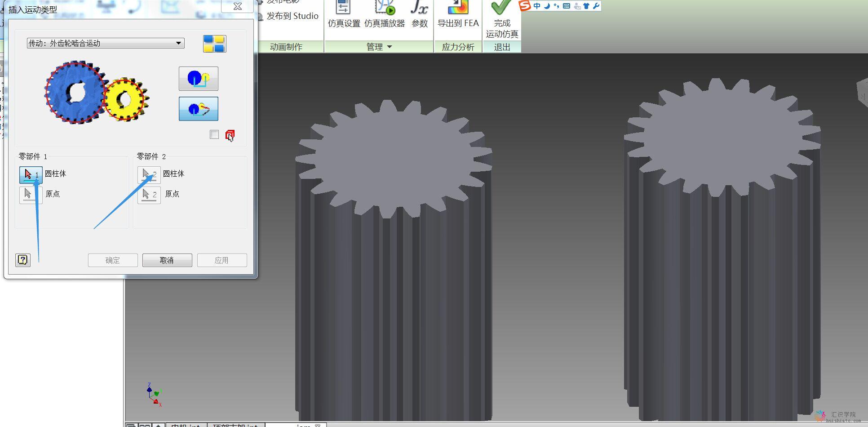
Task: Activate 零部件 1 原点 selector button
Action: [x=31, y=195]
